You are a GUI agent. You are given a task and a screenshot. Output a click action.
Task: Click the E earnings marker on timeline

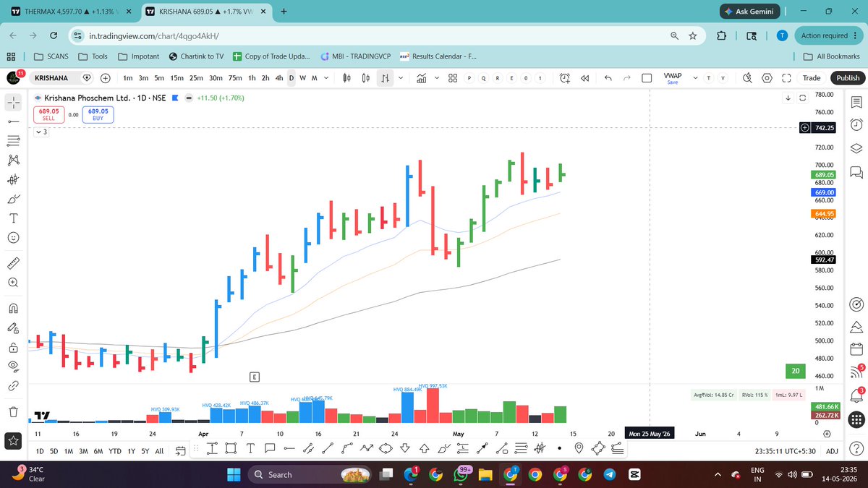pyautogui.click(x=254, y=377)
